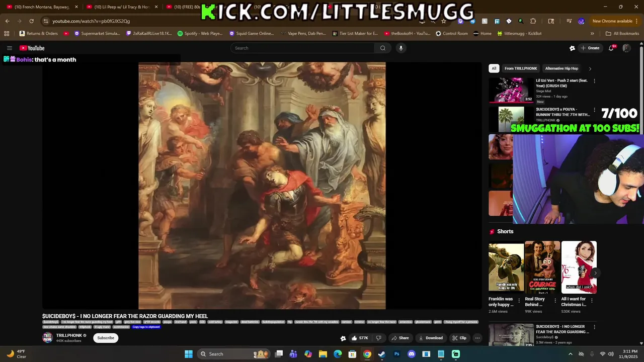
Task: Open File Explorer from the taskbar
Action: (x=323, y=354)
